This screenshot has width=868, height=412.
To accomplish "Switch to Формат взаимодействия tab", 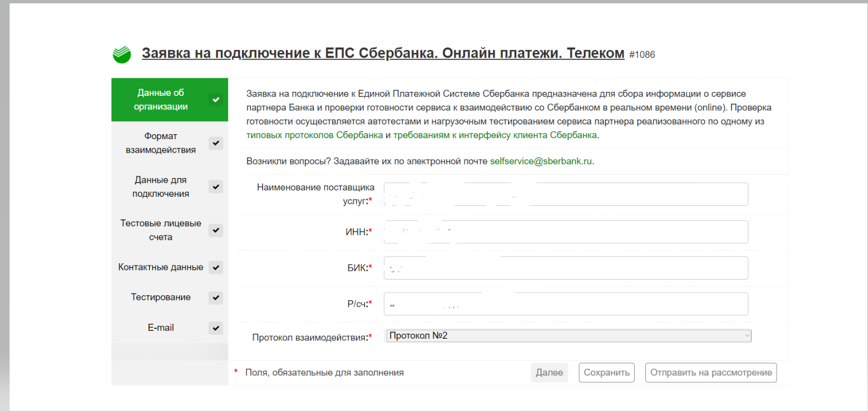I will coord(161,143).
